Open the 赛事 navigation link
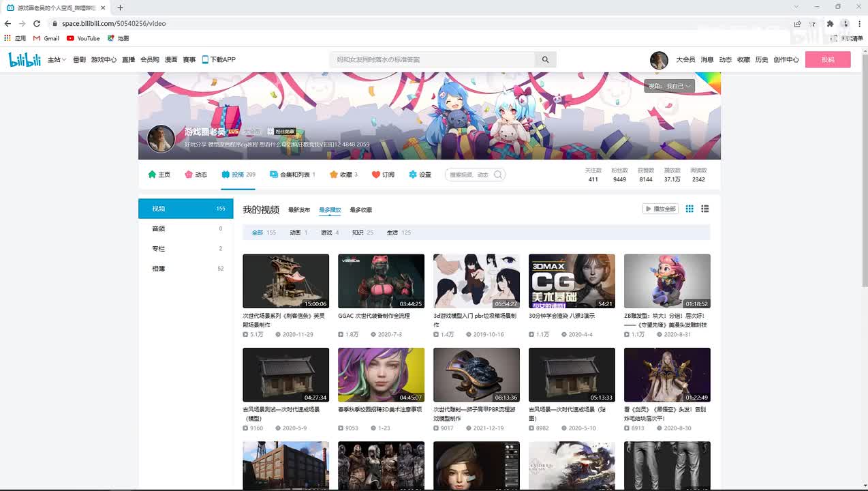 [189, 59]
